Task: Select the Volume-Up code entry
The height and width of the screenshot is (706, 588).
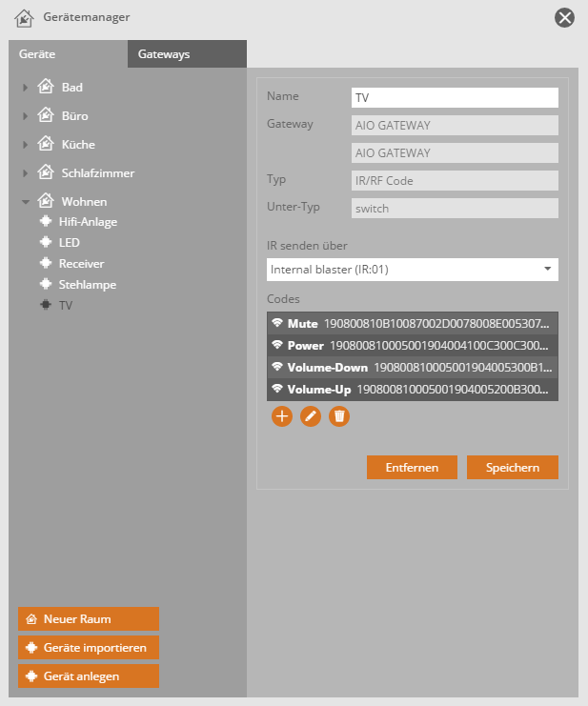Action: (x=412, y=390)
